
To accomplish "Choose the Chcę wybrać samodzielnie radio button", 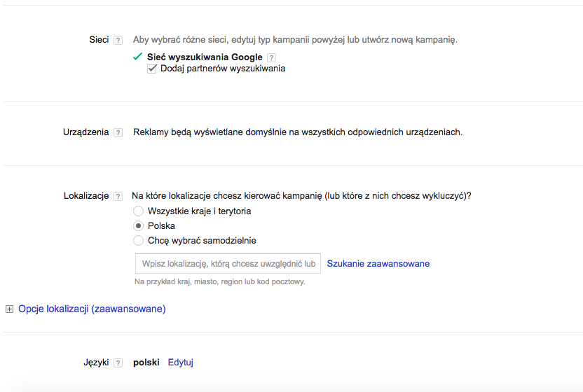I will [138, 241].
